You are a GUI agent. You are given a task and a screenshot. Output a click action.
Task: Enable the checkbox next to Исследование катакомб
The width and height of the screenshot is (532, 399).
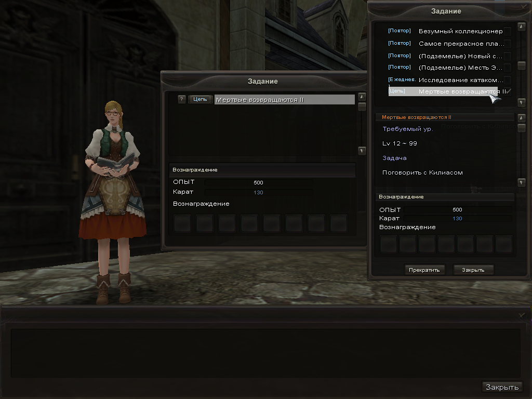[x=508, y=80]
